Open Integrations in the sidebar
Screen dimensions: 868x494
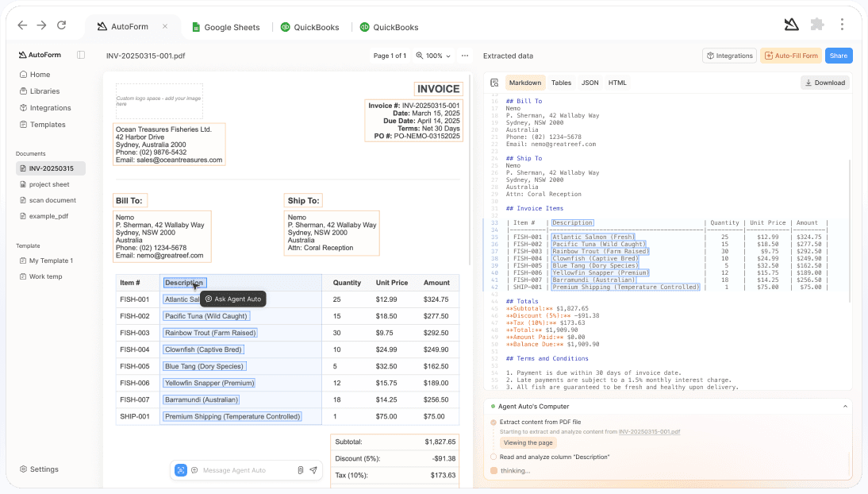(x=45, y=107)
